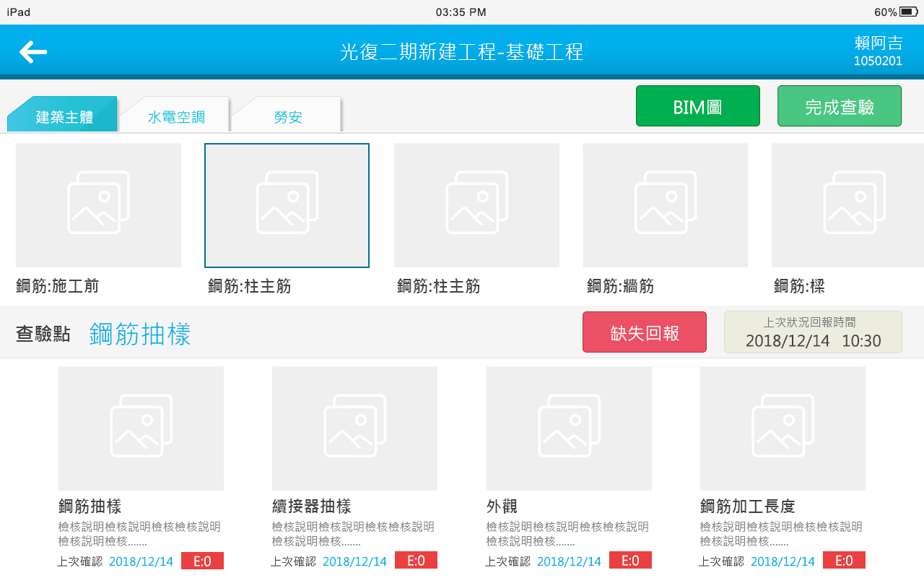
Task: Click the user name 賴阿吉 in header
Action: pos(877,43)
